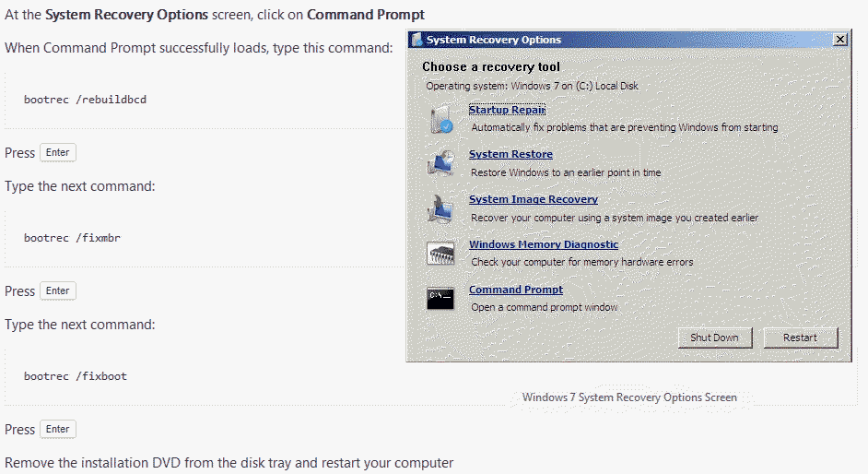Click the Enter key label after rebuildbcd

click(57, 152)
